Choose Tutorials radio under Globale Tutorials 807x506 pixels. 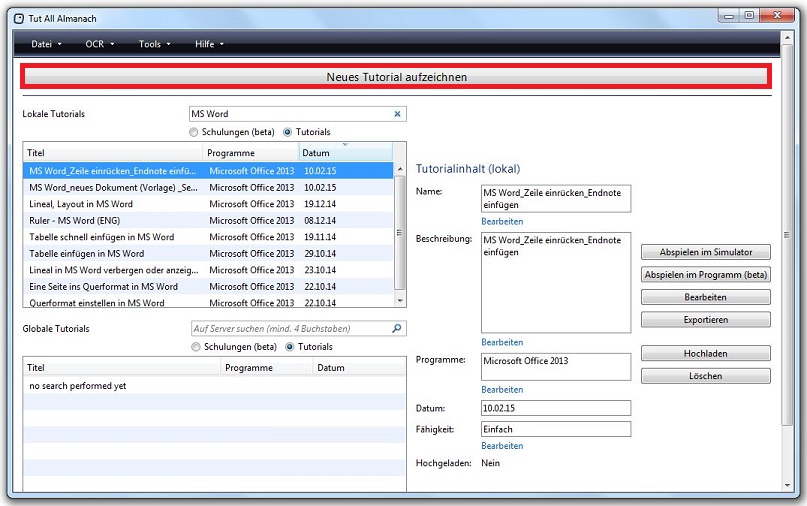pyautogui.click(x=290, y=347)
